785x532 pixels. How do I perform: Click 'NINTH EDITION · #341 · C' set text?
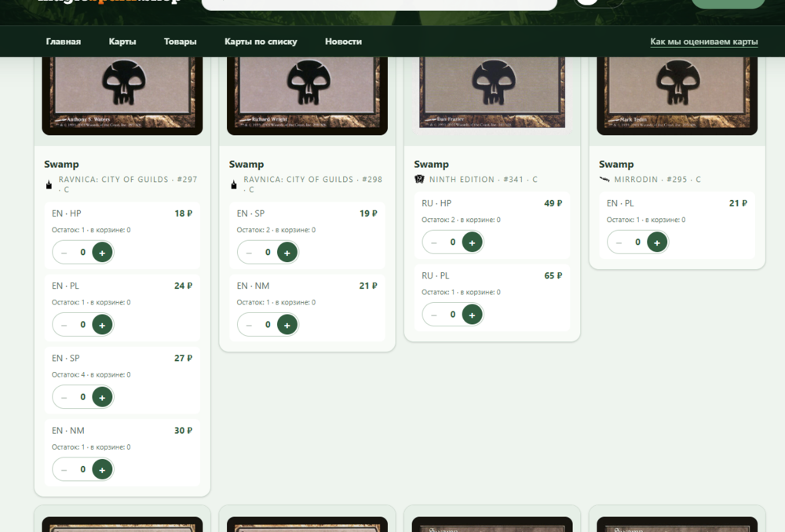(483, 179)
